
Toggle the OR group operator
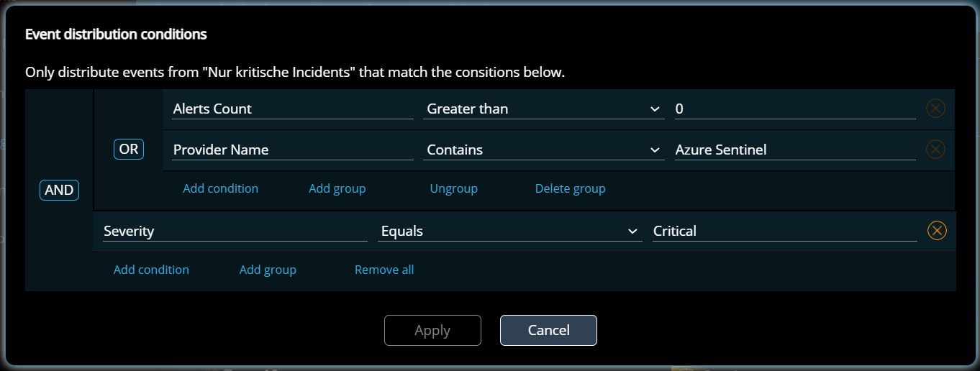point(129,150)
